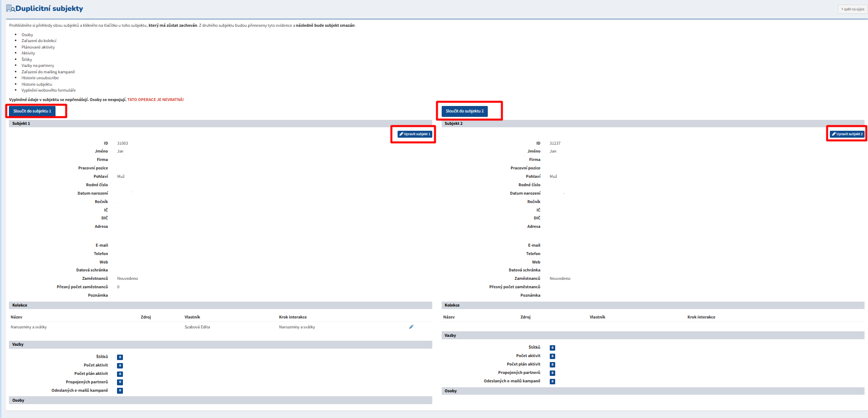The image size is (868, 418).
Task: Click Štítků count badge for Subjekt 2
Action: [x=552, y=348]
